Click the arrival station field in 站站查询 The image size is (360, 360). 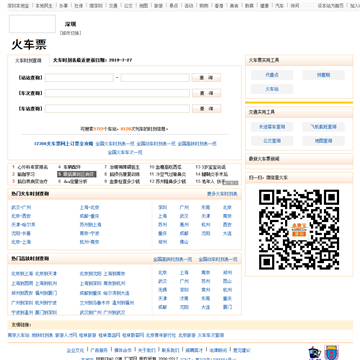pyautogui.click(x=155, y=78)
